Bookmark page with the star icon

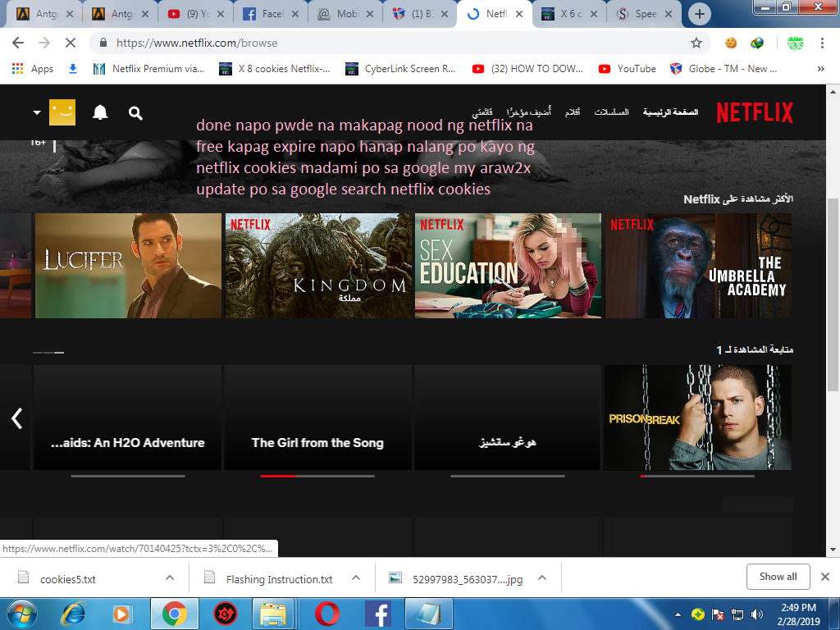(x=696, y=43)
